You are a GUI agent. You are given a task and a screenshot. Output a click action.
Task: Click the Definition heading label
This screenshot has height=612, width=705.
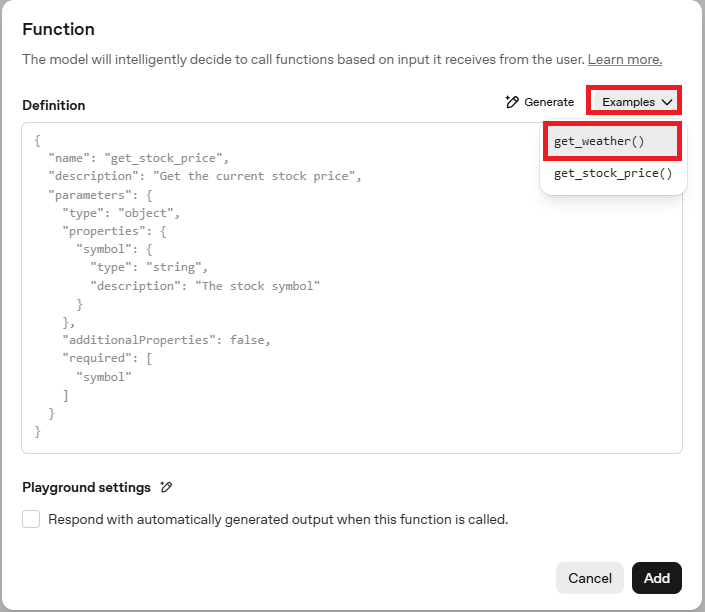54,105
